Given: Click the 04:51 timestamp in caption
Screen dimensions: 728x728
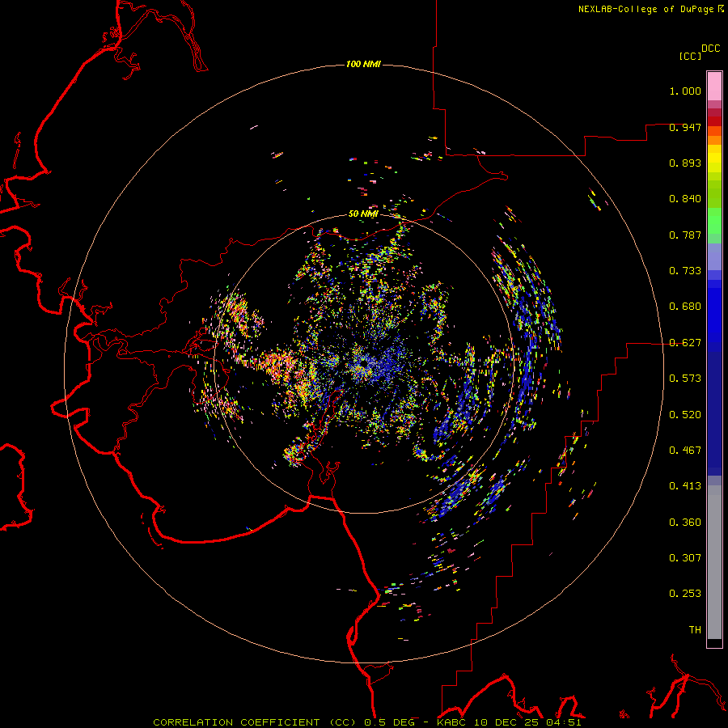Looking at the screenshot, I should tap(564, 722).
